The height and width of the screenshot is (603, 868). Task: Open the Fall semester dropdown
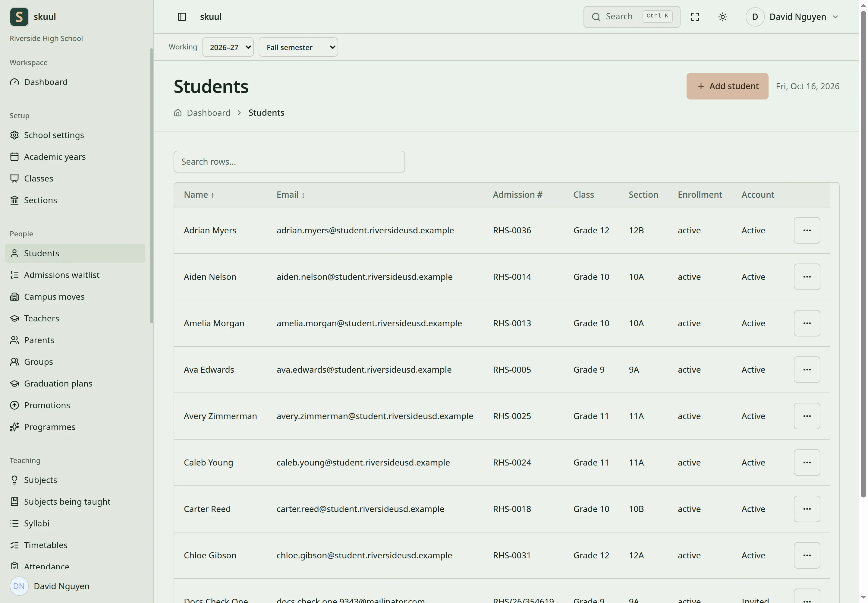coord(298,47)
